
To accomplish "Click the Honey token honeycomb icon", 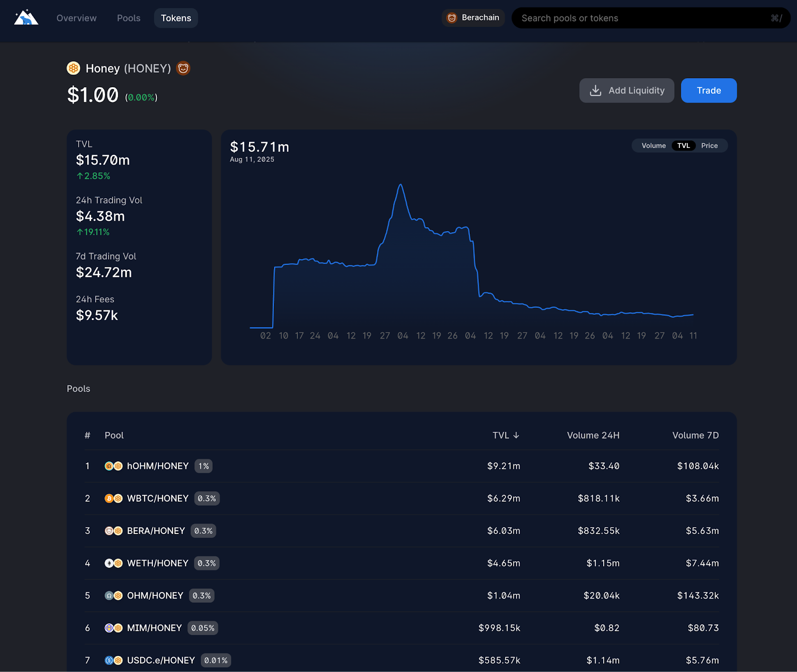I will pos(73,68).
